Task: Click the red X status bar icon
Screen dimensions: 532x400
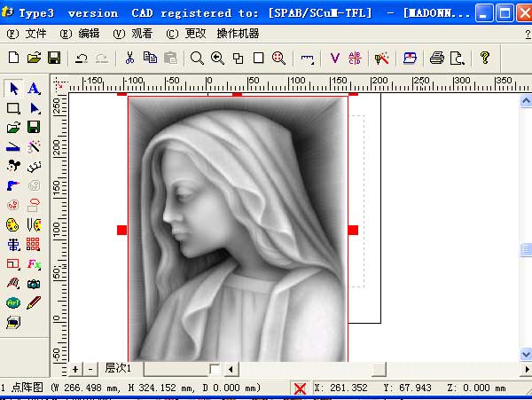Action: pos(300,388)
